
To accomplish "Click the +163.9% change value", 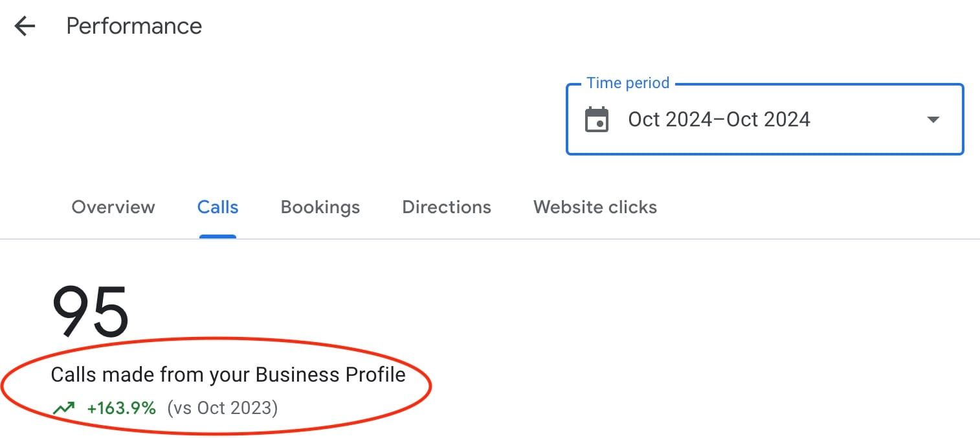I will coord(122,408).
